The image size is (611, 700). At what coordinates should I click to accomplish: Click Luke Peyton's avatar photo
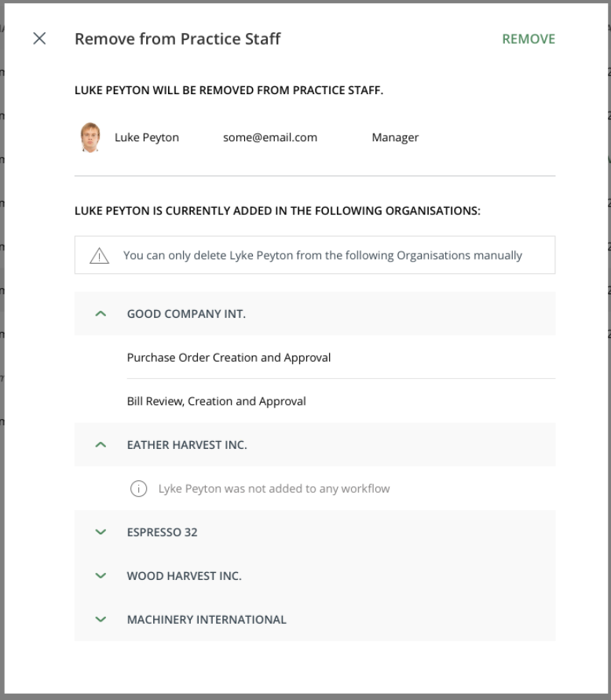click(90, 137)
